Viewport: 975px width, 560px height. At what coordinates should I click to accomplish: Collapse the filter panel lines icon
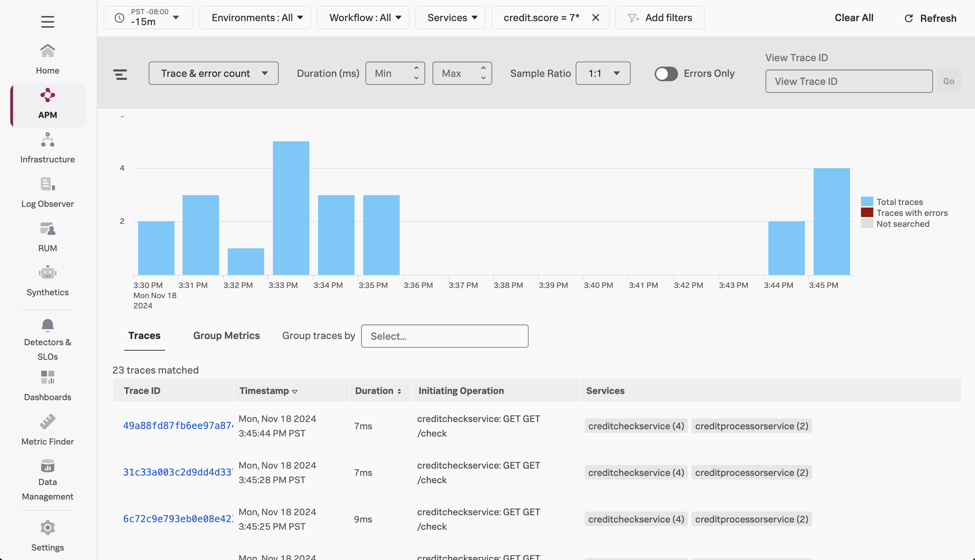point(120,74)
